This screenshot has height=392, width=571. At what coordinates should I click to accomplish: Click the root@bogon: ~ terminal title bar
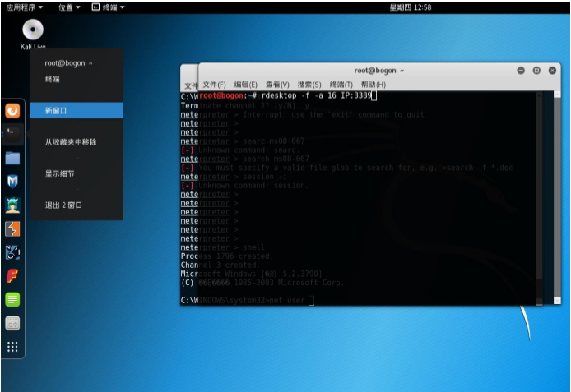(x=379, y=71)
